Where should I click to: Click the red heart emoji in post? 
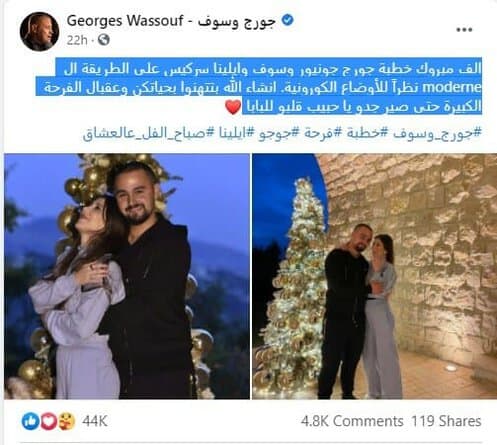[233, 107]
